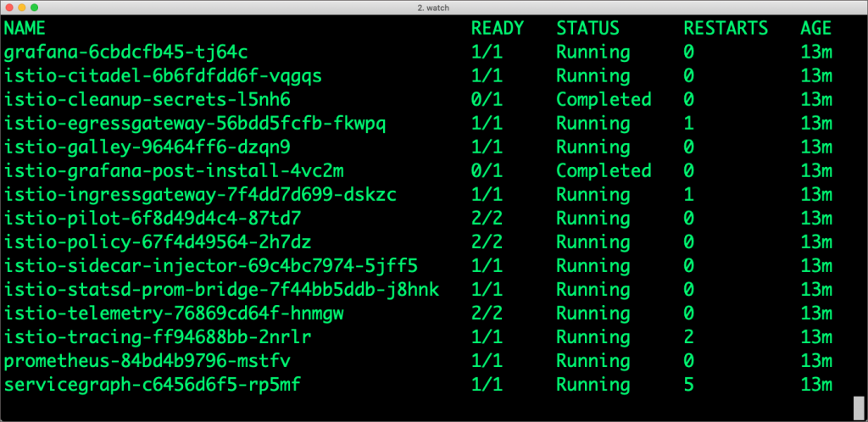Click pod name istio-statsd-prom-bridge-7f44bb5ddb-j8hnk
The width and height of the screenshot is (868, 422).
[221, 290]
